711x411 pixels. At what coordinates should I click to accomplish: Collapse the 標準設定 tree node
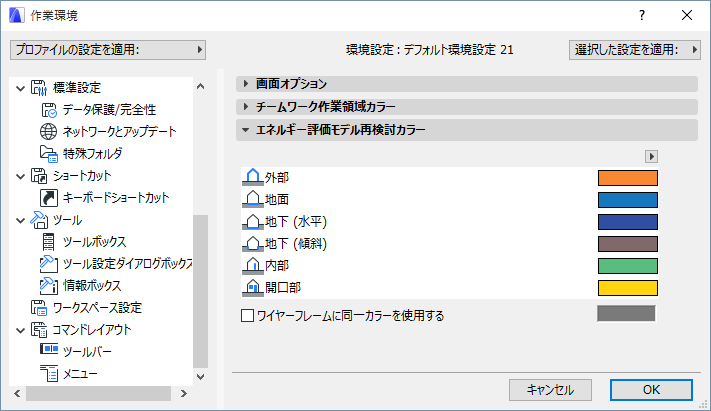coord(21,88)
